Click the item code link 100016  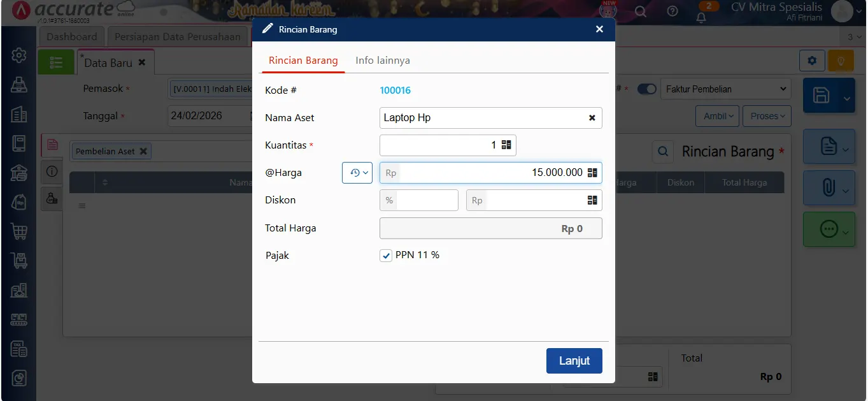tap(395, 91)
